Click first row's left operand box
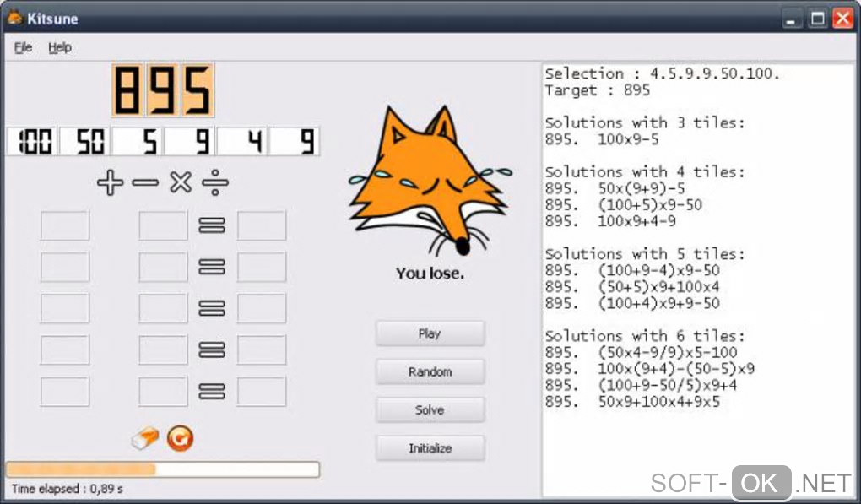 pos(65,225)
